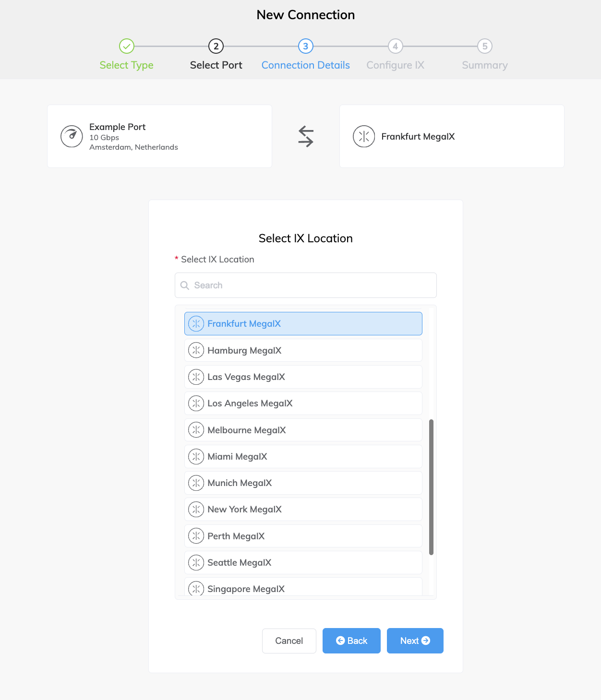Choose Las Vegas MegaIX location

click(x=303, y=377)
